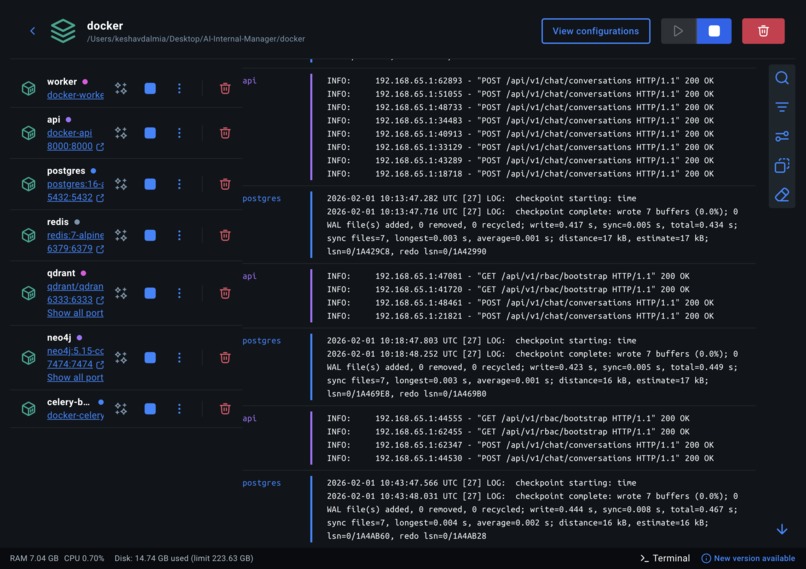806x569 pixels.
Task: Open port 7474:7474 link
Action: coord(75,364)
